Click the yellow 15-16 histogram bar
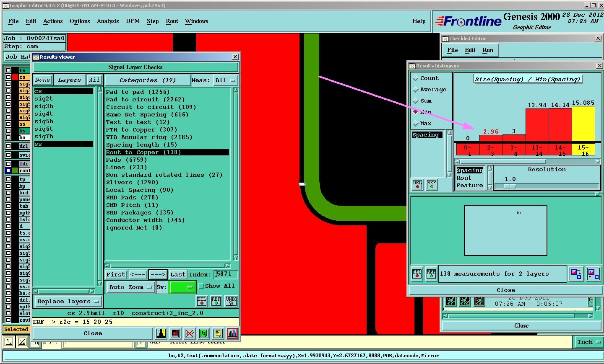This screenshot has height=364, width=604. [583, 124]
